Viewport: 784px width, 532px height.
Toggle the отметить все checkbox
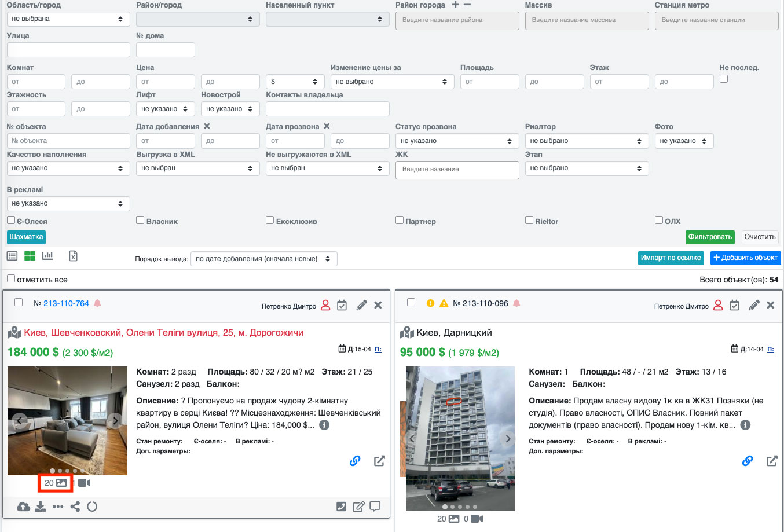coord(11,278)
